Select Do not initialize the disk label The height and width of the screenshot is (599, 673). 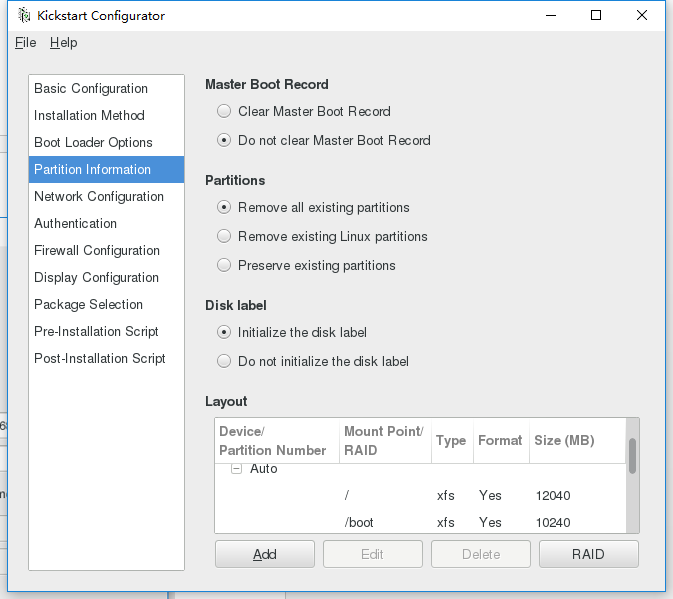pos(224,361)
